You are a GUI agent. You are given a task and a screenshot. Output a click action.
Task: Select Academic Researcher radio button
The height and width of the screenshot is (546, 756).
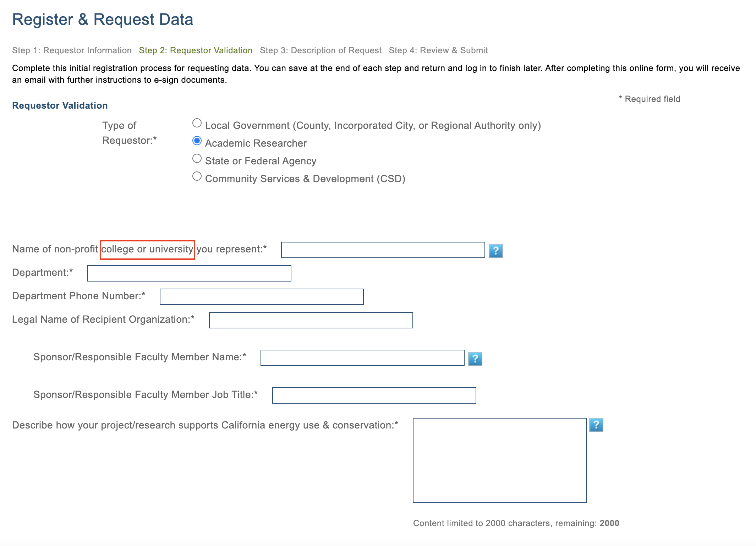pyautogui.click(x=197, y=141)
